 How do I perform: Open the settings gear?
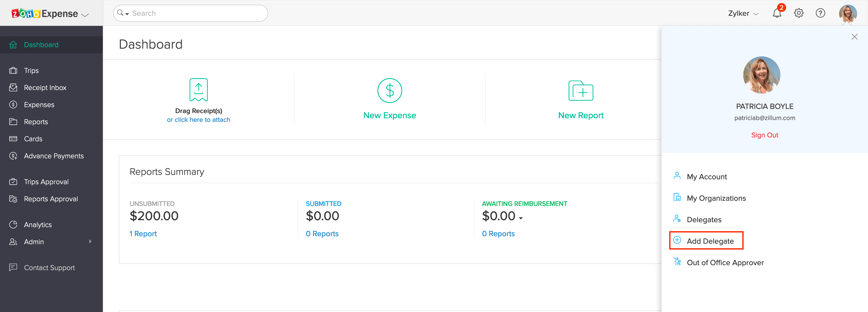click(798, 13)
